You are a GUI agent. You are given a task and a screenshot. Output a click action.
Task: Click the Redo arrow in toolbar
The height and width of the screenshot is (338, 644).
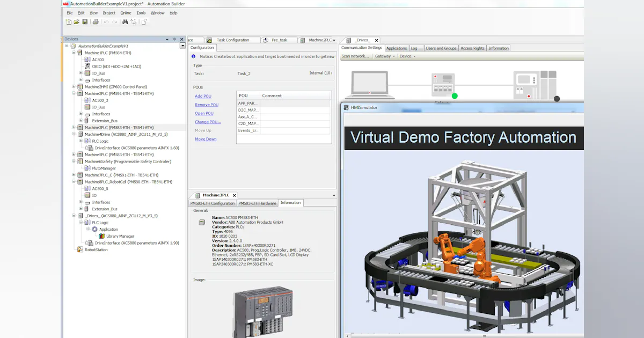[115, 22]
